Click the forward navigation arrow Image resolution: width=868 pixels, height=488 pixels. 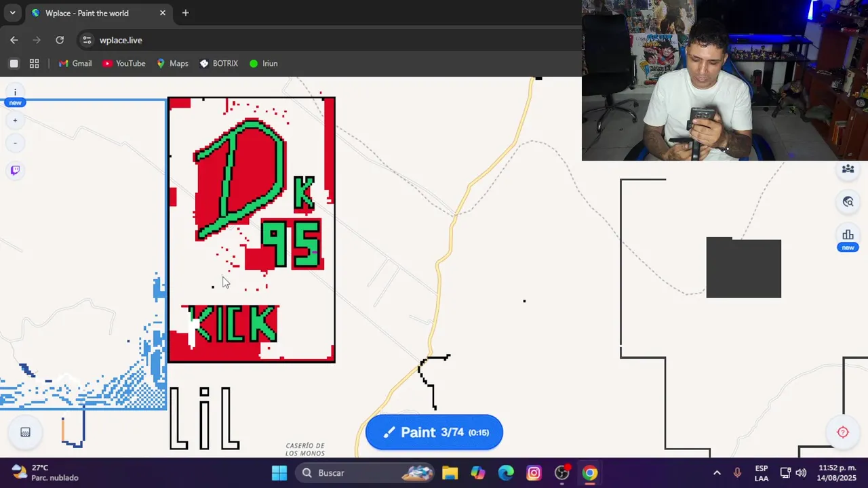point(37,40)
